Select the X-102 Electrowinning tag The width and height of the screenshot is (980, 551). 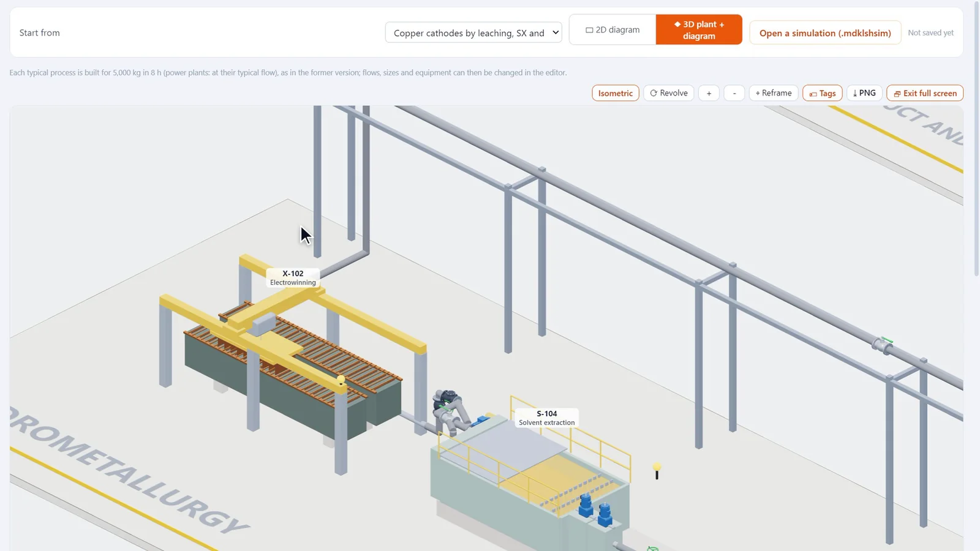[293, 278]
